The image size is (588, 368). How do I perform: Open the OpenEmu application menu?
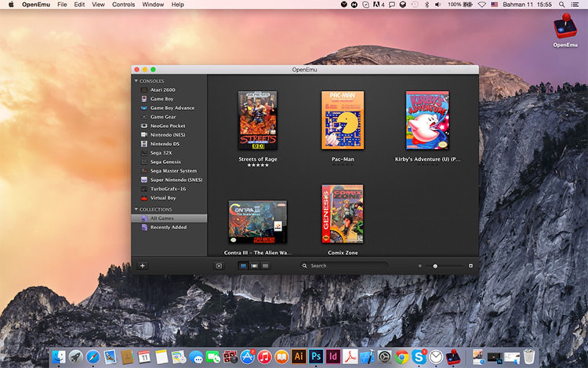pos(36,5)
